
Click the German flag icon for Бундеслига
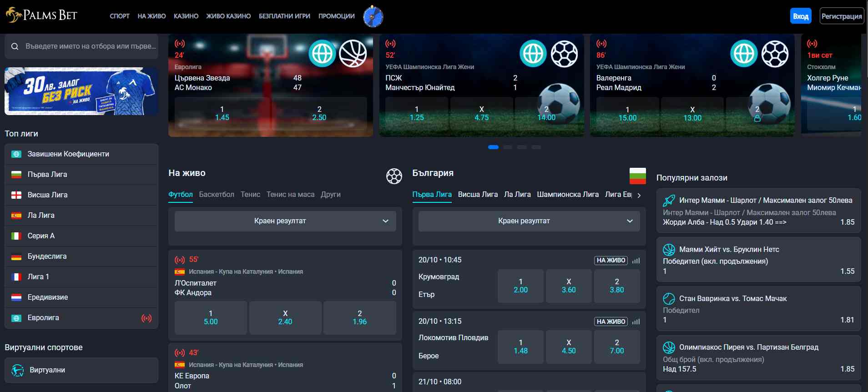(x=16, y=256)
